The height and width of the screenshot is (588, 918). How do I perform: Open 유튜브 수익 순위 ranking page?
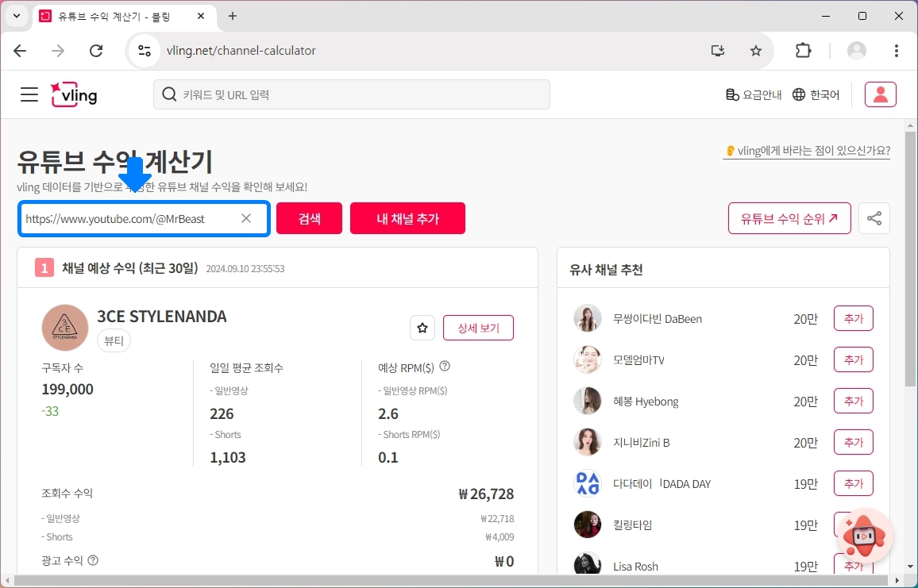tap(789, 218)
